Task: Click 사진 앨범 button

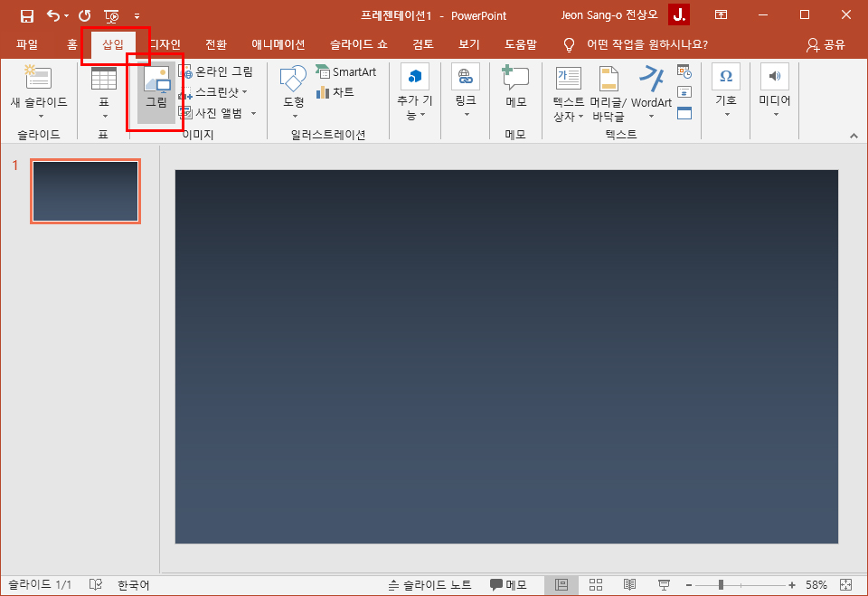Action: coord(211,113)
